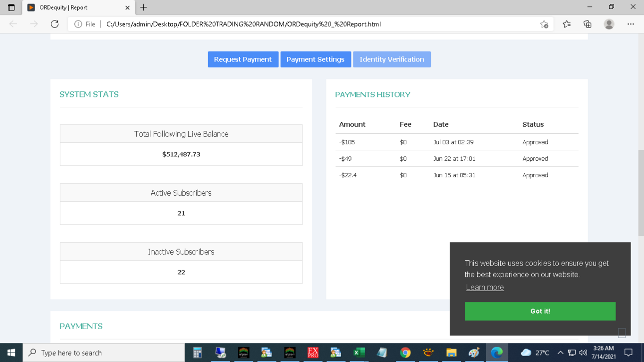The image size is (644, 362).
Task: Open File Explorer from the taskbar
Action: coord(451,353)
